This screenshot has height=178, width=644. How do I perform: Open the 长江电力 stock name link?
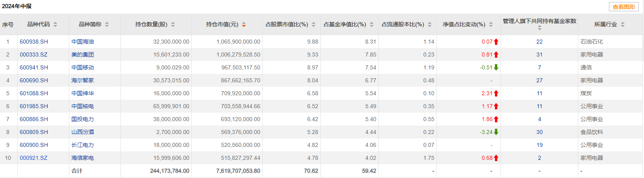[83, 145]
